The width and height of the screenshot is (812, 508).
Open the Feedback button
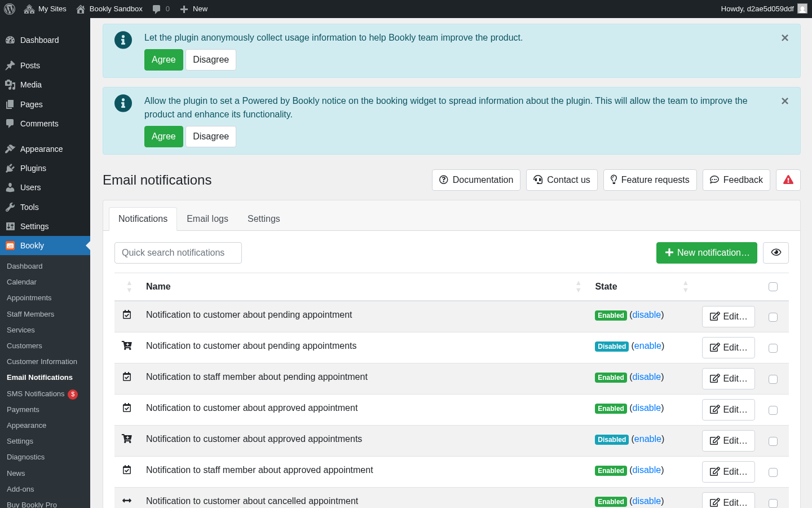pyautogui.click(x=736, y=180)
